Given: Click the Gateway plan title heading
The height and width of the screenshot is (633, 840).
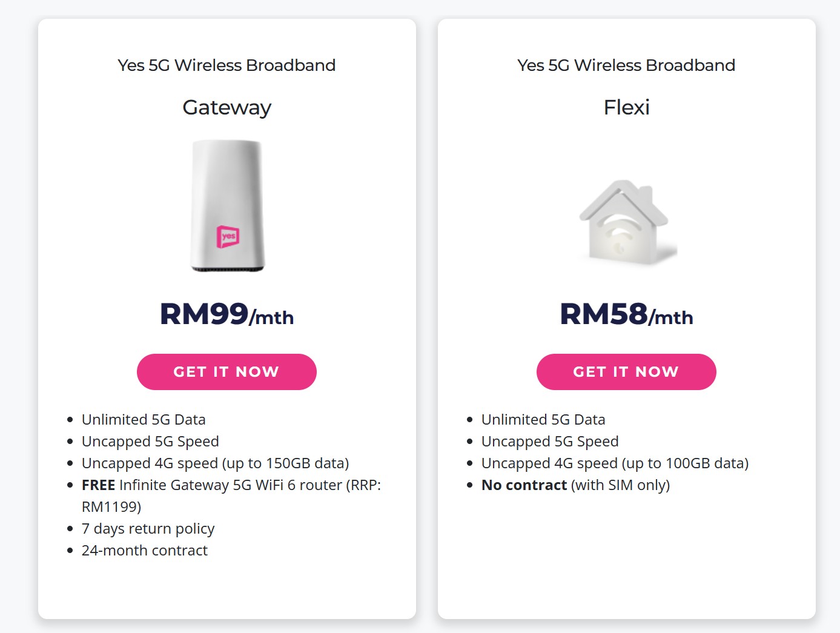Looking at the screenshot, I should tap(227, 108).
